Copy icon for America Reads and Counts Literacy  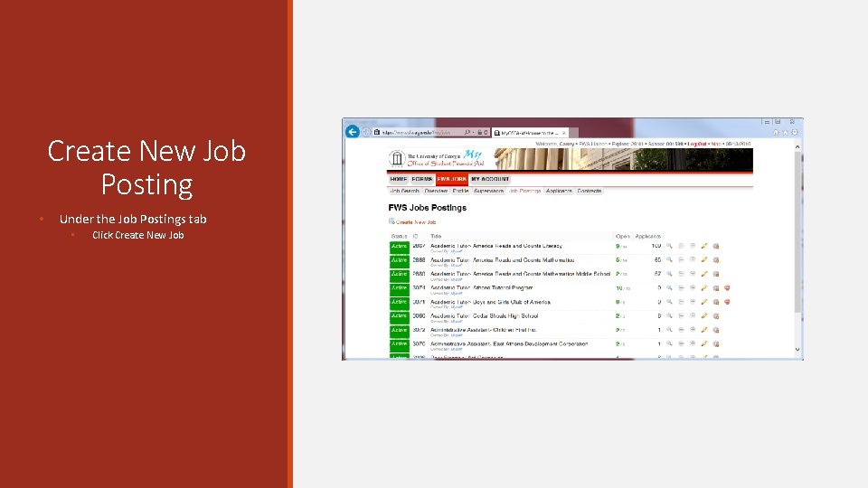(716, 246)
